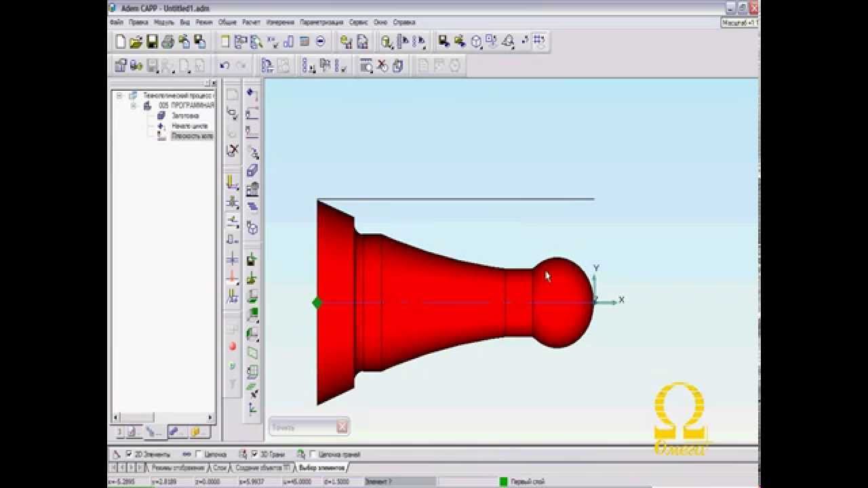The width and height of the screenshot is (868, 488).
Task: Click the trash-with-grid icon at second toolbar start
Action: [x=121, y=66]
